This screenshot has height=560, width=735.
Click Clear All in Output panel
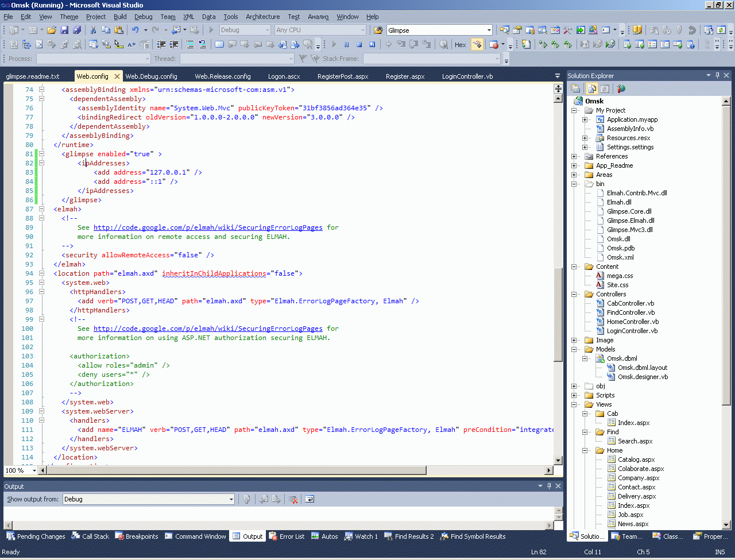(293, 499)
